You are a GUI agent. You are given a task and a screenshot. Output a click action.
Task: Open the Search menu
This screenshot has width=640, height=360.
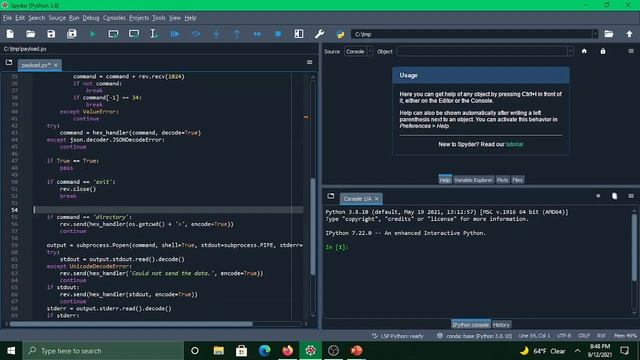(x=36, y=18)
